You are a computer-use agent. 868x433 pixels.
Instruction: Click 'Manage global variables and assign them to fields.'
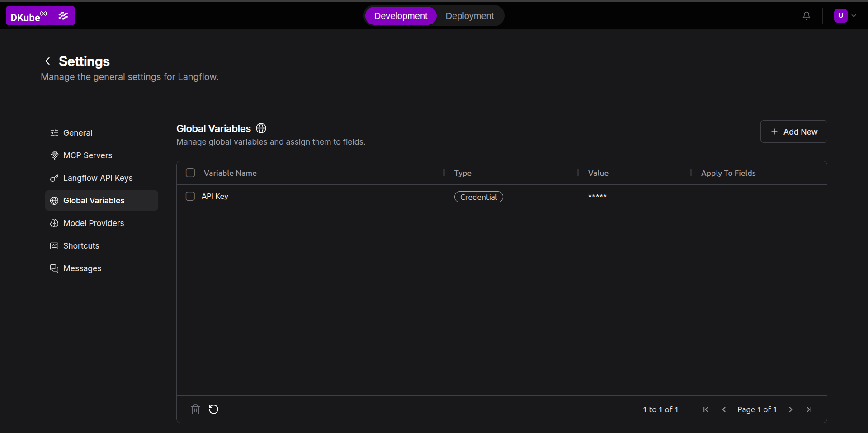(271, 142)
